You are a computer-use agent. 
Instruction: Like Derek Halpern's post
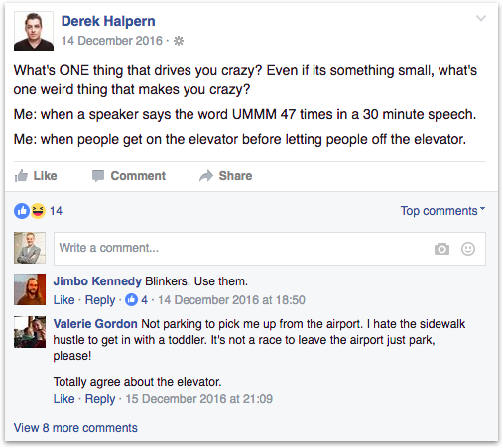pos(36,176)
